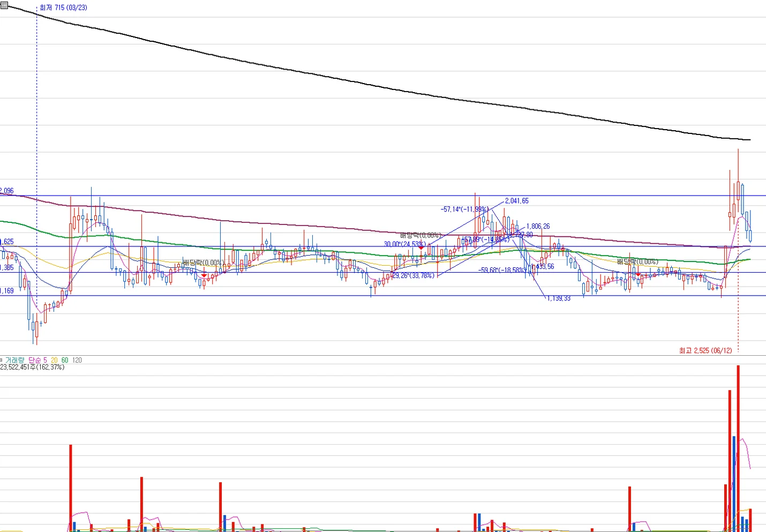The width and height of the screenshot is (766, 532).
Task: Click the -57.14°(-11.99%) angle annotation
Action: [464, 209]
